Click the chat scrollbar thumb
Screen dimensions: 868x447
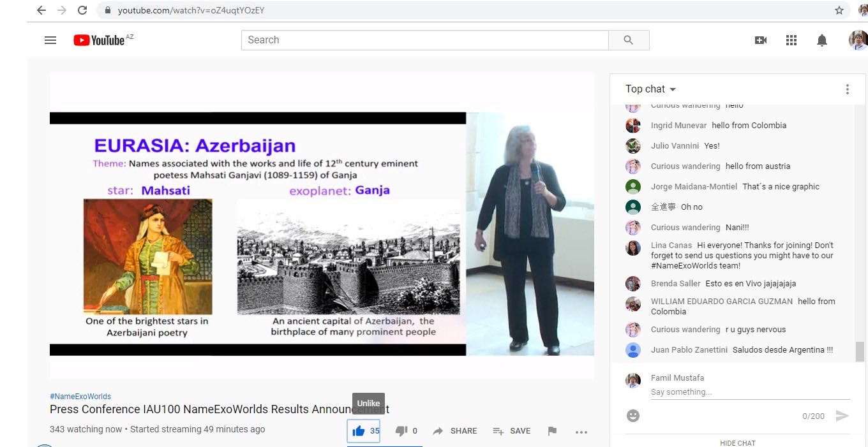pos(860,351)
